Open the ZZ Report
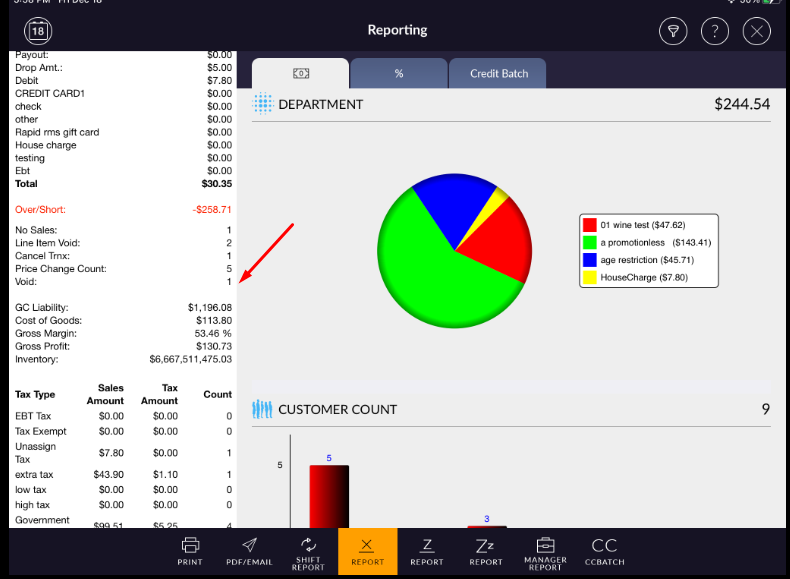 [486, 552]
